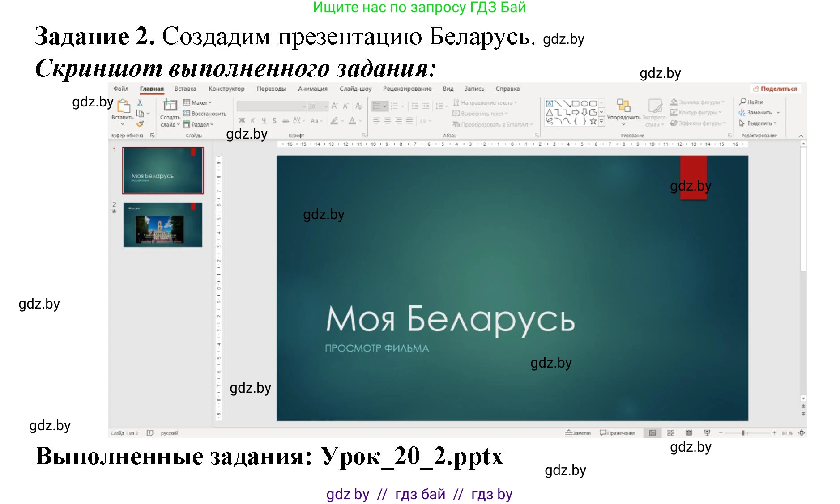Start slideshow from the status bar icon
This screenshot has height=504, width=840.
pos(707,432)
